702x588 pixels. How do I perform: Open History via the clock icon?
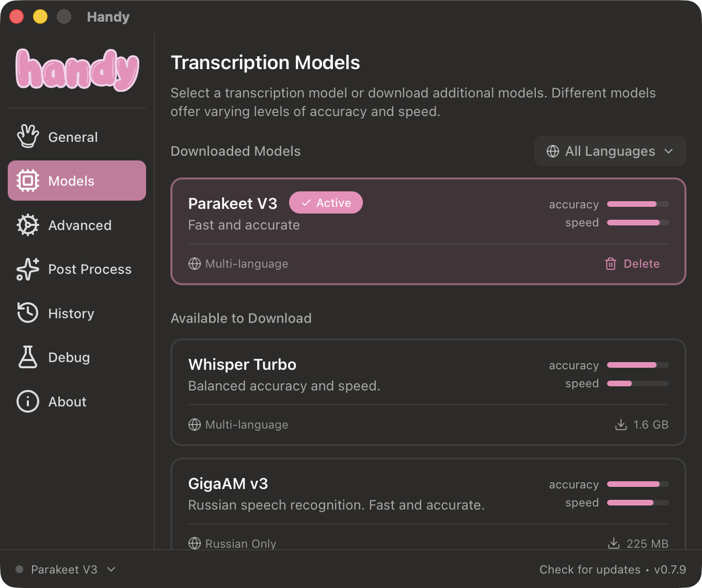pos(28,313)
